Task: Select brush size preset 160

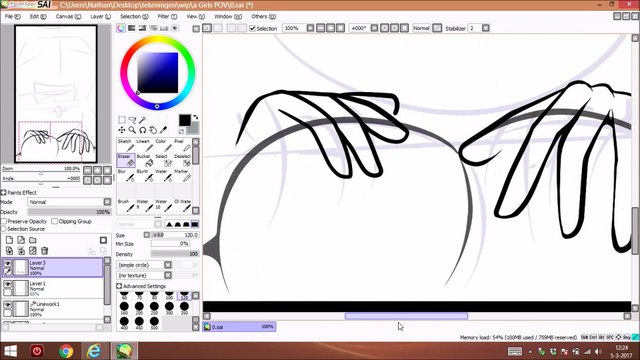Action: click(124, 307)
